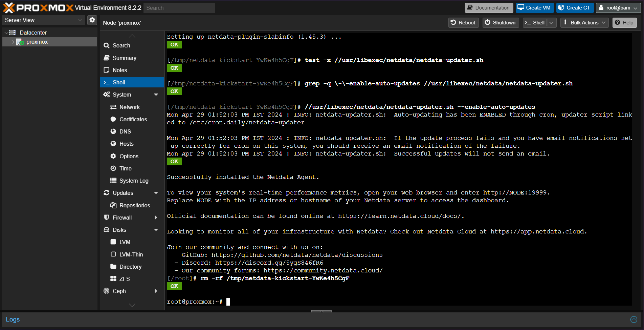Open the Server View gear settings
The image size is (644, 330).
(x=92, y=20)
